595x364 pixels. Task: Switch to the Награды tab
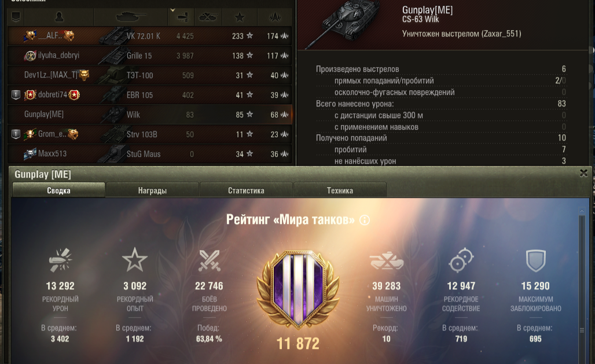tap(152, 190)
